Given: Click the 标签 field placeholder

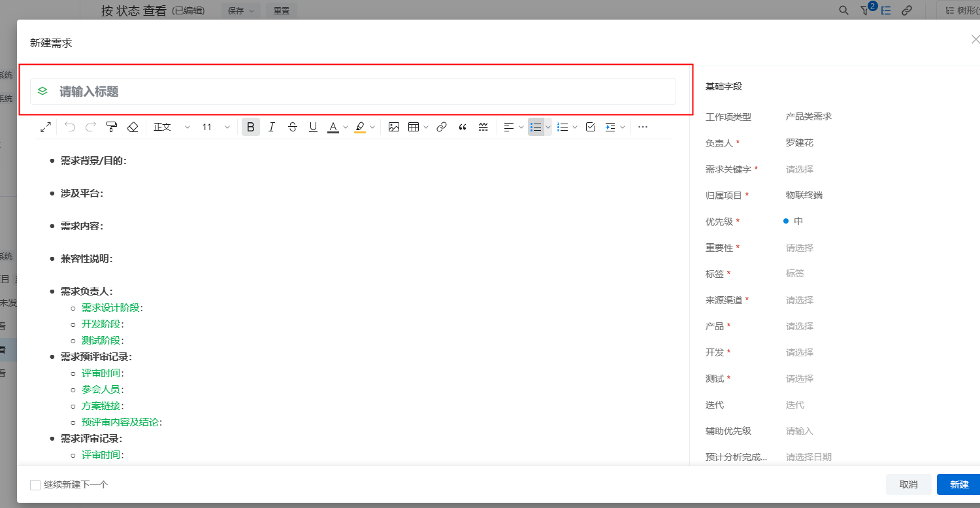Looking at the screenshot, I should click(x=795, y=274).
